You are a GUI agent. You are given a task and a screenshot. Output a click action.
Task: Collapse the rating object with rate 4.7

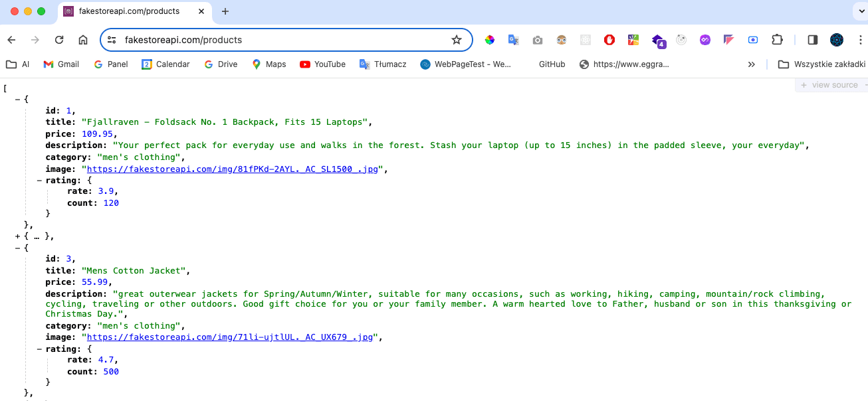point(40,349)
